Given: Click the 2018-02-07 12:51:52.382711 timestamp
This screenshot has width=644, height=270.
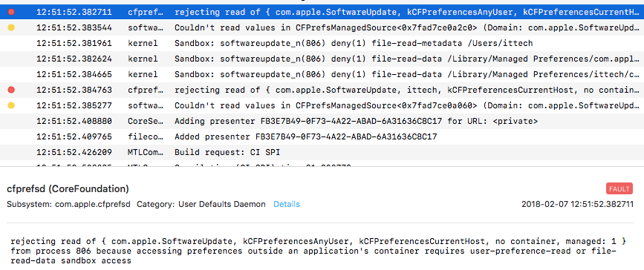Looking at the screenshot, I should (577, 204).
